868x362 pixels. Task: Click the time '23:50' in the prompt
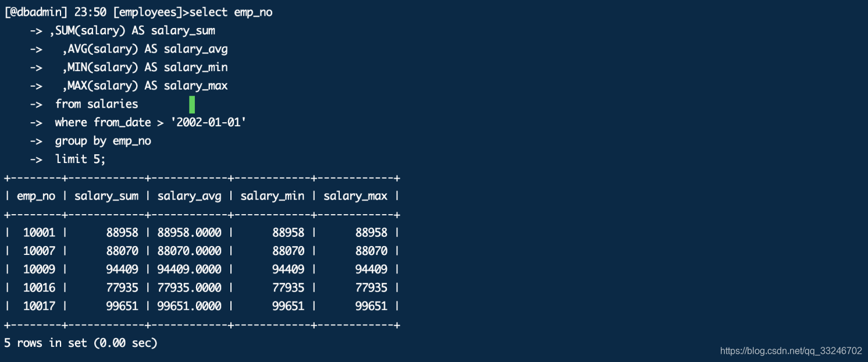(x=90, y=12)
